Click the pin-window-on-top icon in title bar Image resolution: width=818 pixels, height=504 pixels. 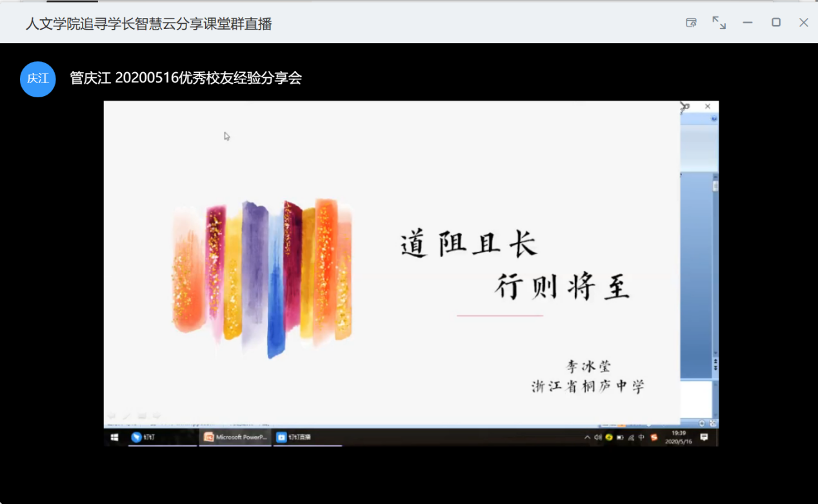[x=691, y=23]
